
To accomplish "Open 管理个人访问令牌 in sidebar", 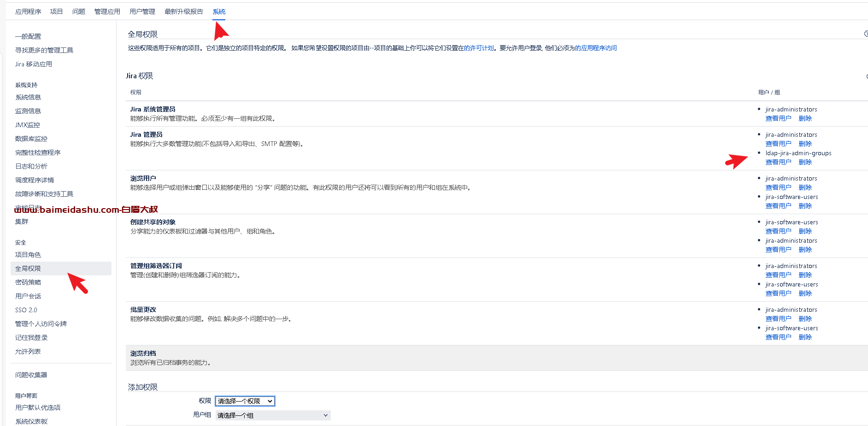I will [x=41, y=324].
